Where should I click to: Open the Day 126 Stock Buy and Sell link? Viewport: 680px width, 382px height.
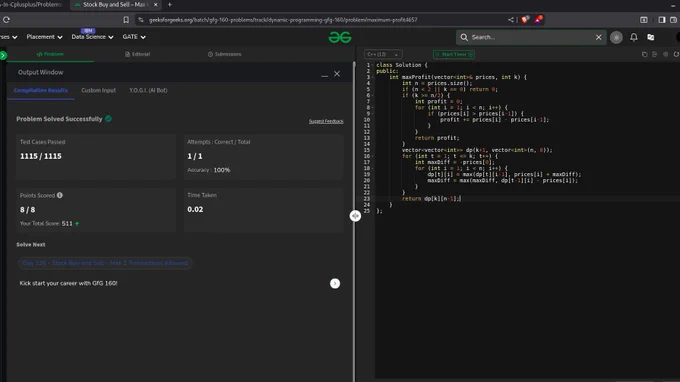pyautogui.click(x=105, y=263)
